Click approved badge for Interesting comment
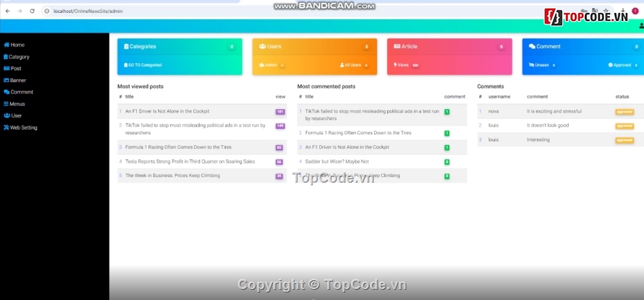Viewport: 644px width, 300px height. click(x=624, y=140)
